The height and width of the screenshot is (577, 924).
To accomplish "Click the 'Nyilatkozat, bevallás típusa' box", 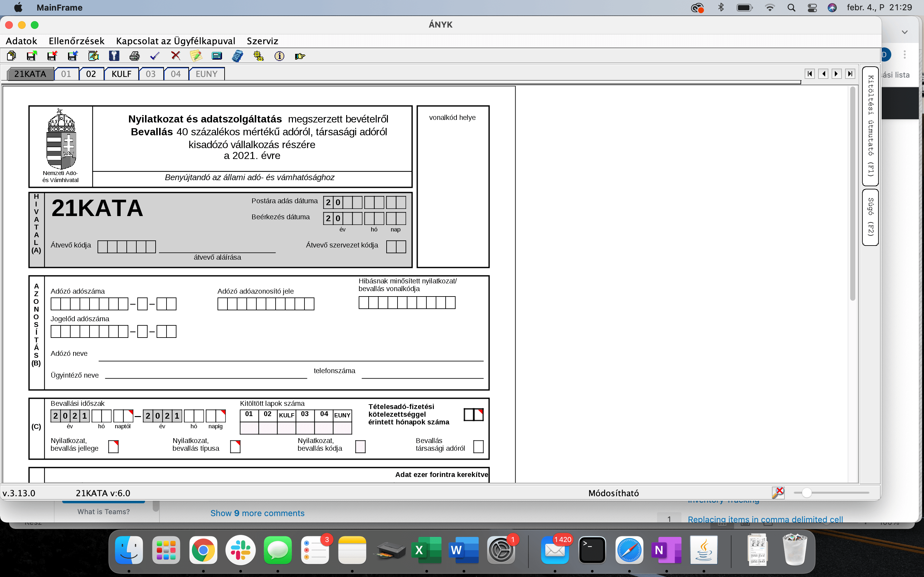I will pyautogui.click(x=235, y=446).
